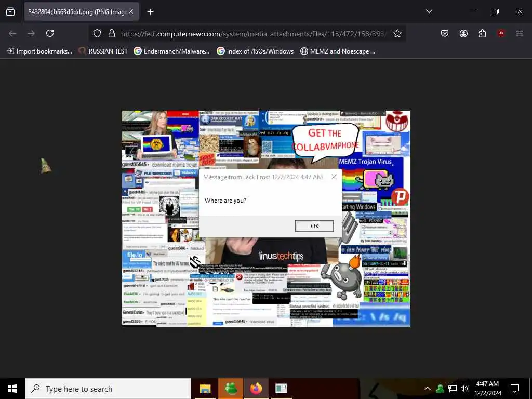This screenshot has width=532, height=399.
Task: Open the green user tray icon
Action: (440, 389)
